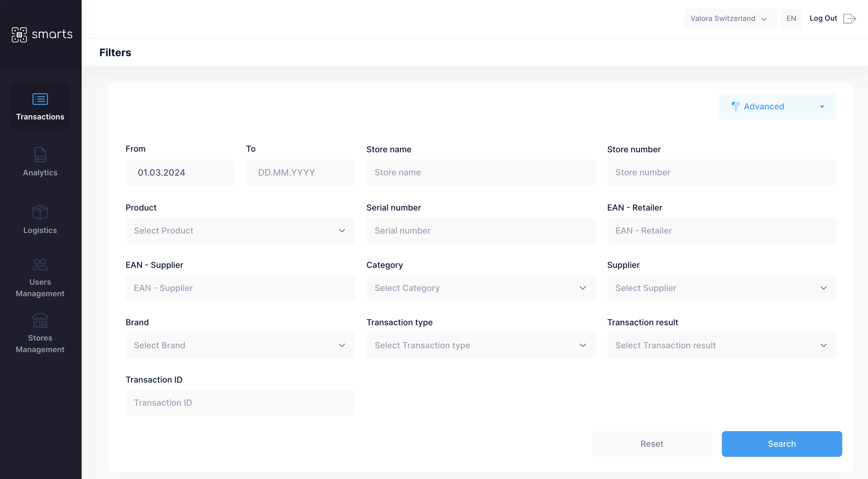
Task: Go to Analytics menu label
Action: [x=40, y=172]
